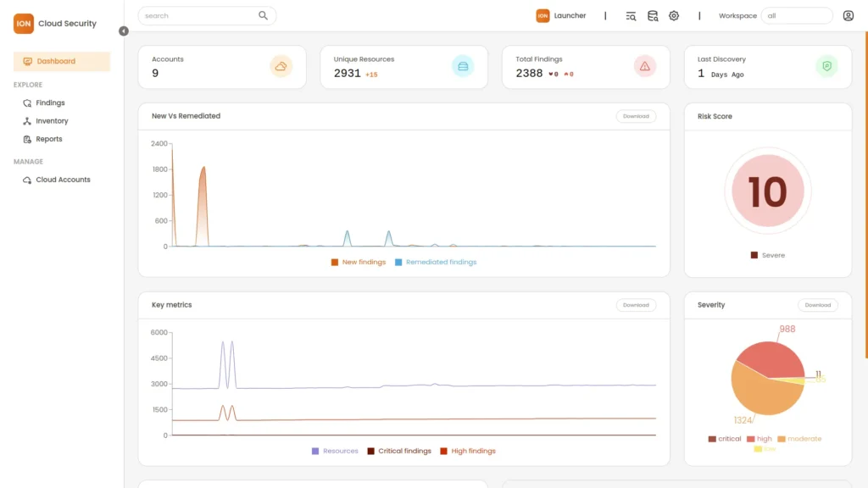Screen dimensions: 868x488
Task: Click the Accounts count 9
Action: [x=155, y=73]
